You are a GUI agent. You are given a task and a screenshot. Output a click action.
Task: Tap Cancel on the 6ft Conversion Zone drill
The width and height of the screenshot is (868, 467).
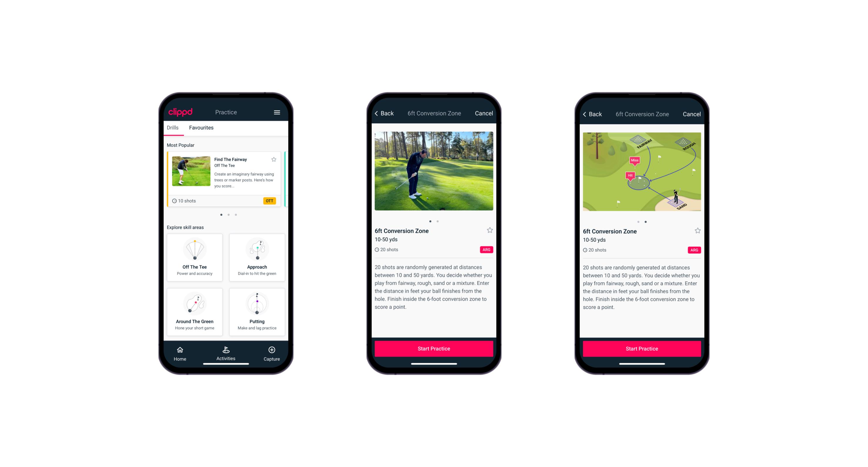click(x=485, y=113)
